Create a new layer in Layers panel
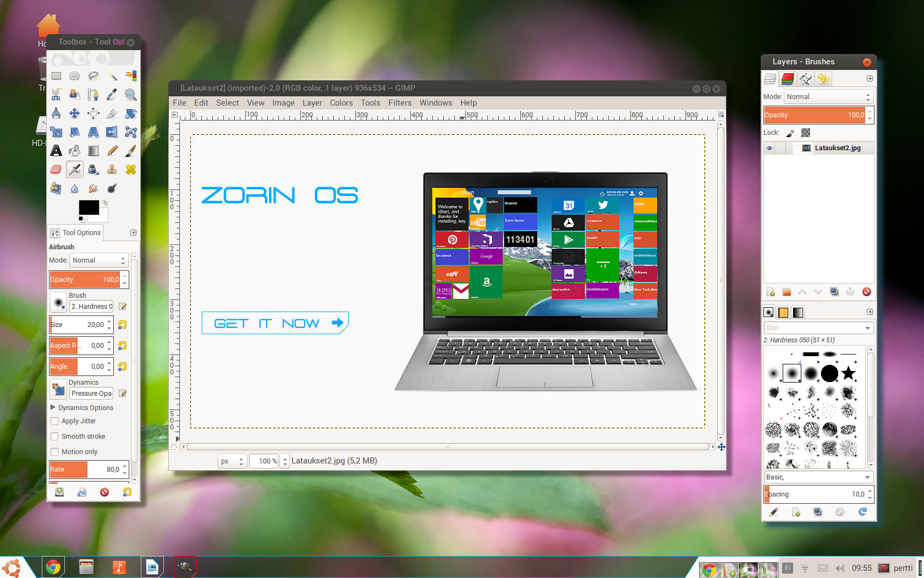The image size is (924, 578). pos(771,292)
